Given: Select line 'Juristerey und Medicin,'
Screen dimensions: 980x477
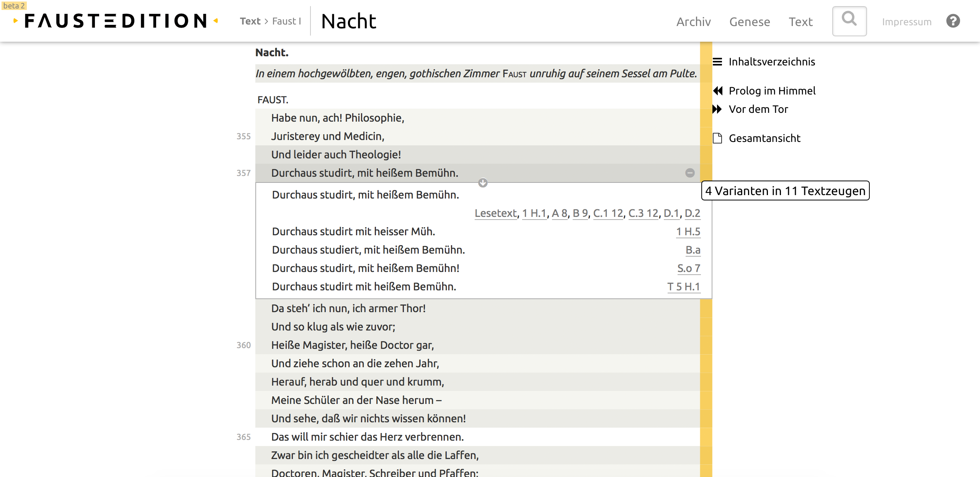Looking at the screenshot, I should click(477, 136).
